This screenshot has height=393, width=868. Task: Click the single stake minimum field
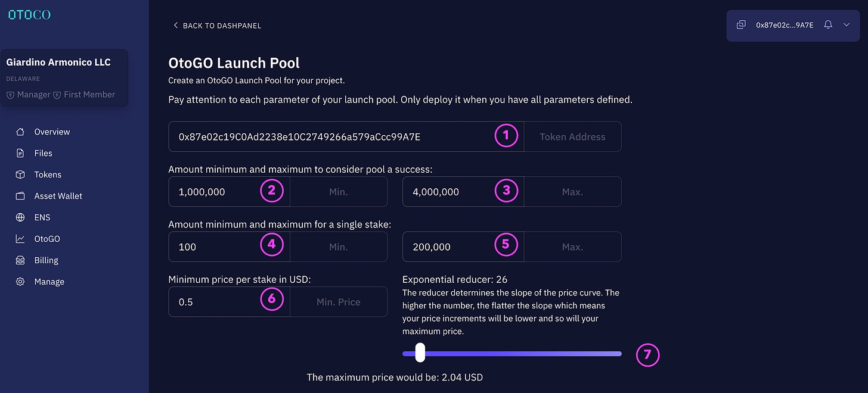pos(215,247)
